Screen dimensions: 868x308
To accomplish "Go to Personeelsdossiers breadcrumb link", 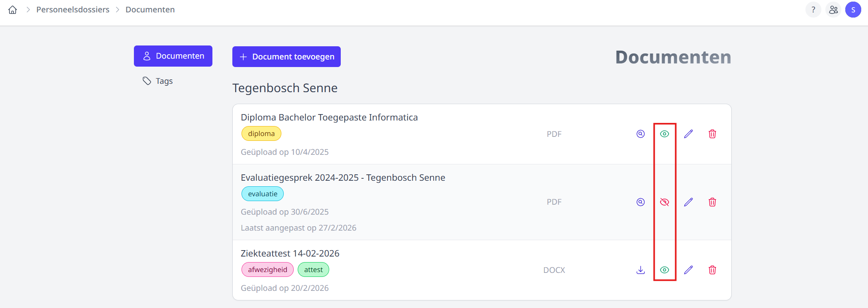I will coord(73,10).
